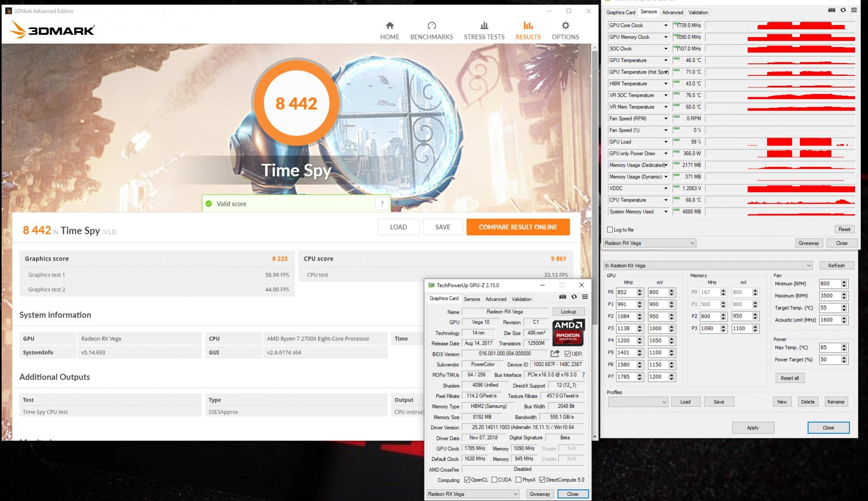Screen dimensions: 868x501
Task: Enable the Log to file checkbox
Action: (x=610, y=230)
